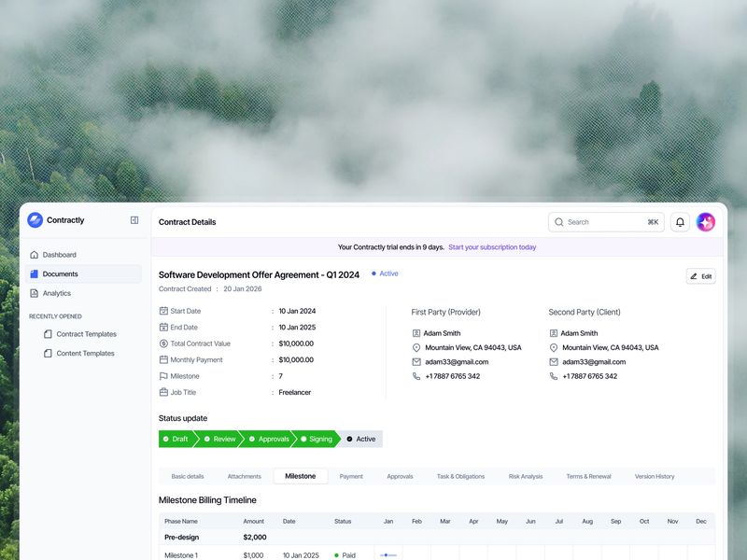Image resolution: width=747 pixels, height=560 pixels.
Task: Click the Documents folder icon
Action: click(x=34, y=273)
